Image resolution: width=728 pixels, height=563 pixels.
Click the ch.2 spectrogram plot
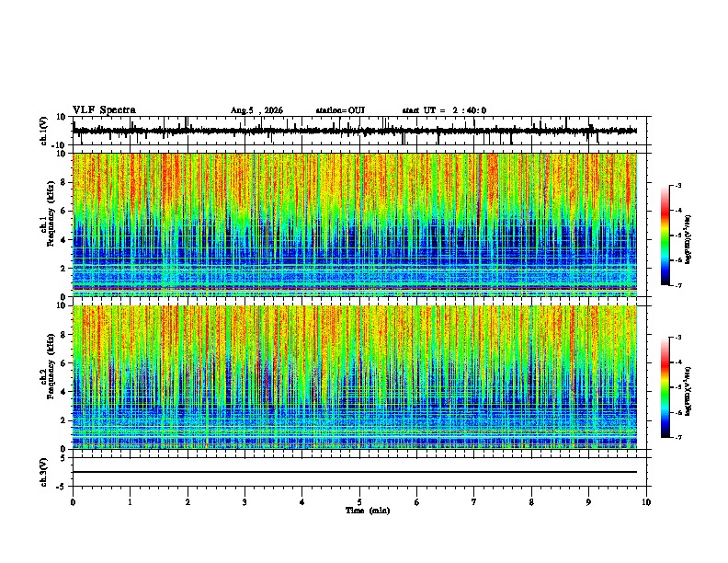(x=355, y=377)
